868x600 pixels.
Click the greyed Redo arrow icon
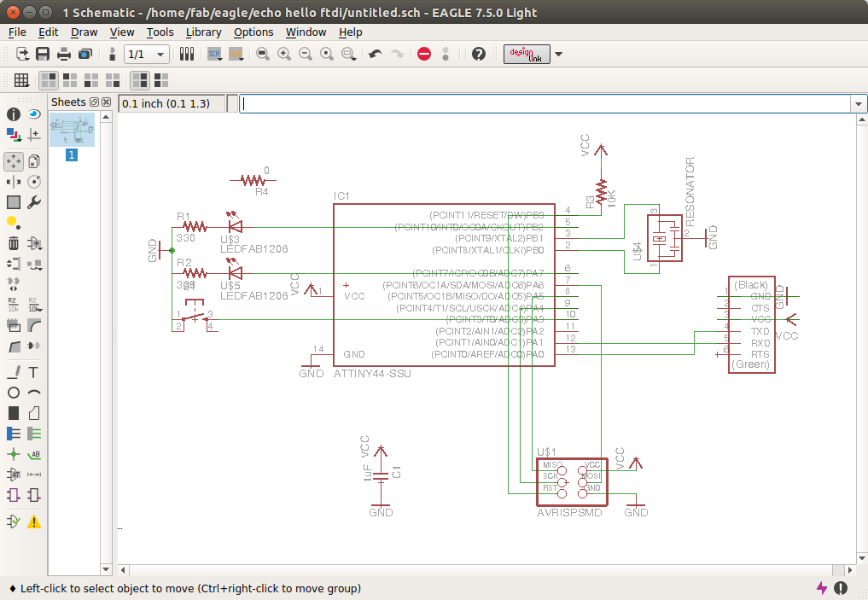[397, 54]
